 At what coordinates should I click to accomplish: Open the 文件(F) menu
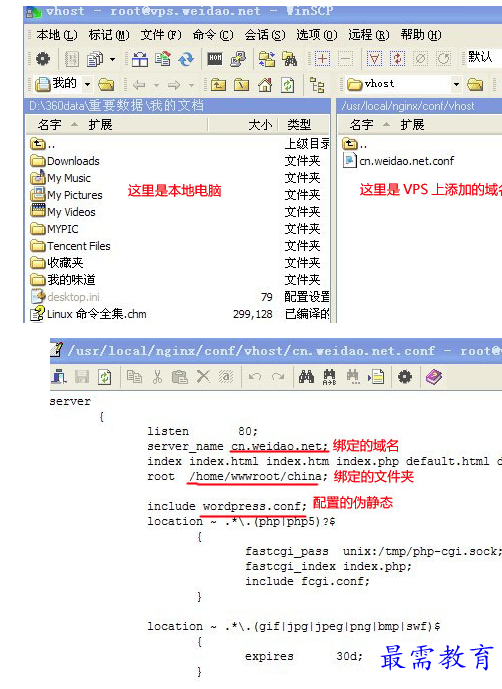click(161, 35)
